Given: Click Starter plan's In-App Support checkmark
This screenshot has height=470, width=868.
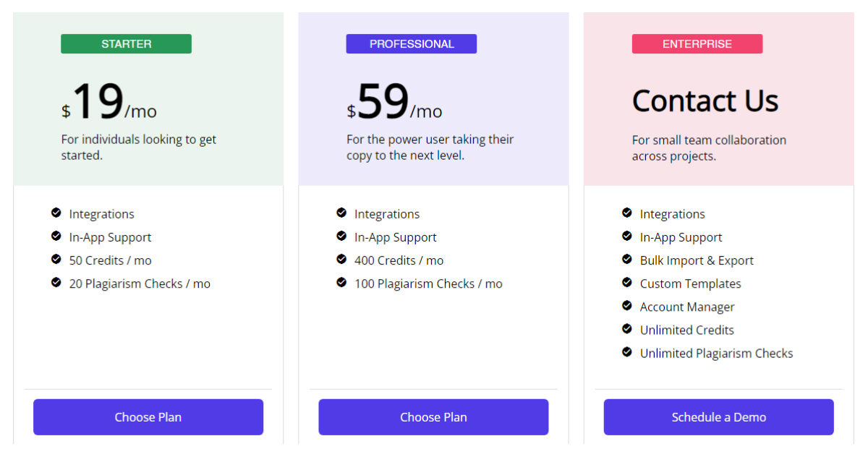Looking at the screenshot, I should click(x=56, y=236).
